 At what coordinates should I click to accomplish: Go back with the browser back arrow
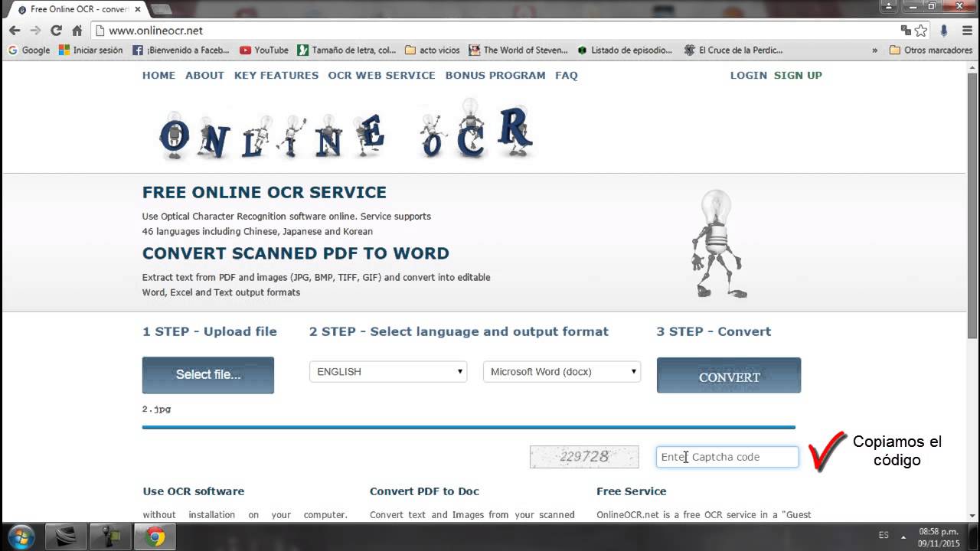tap(15, 31)
